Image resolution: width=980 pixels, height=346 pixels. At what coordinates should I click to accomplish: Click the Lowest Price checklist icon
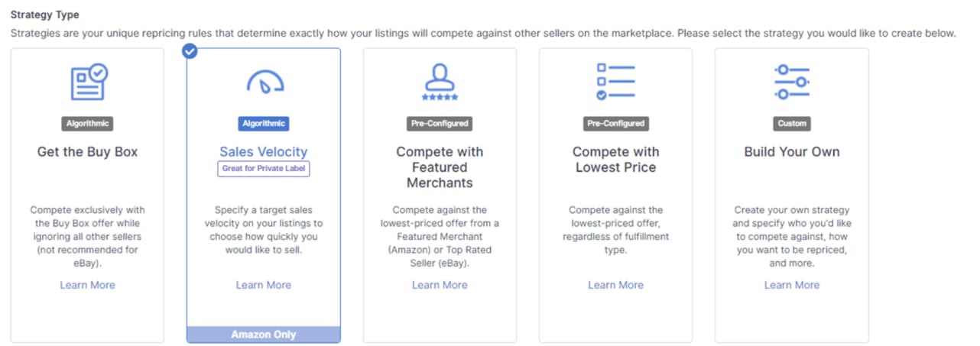point(615,82)
